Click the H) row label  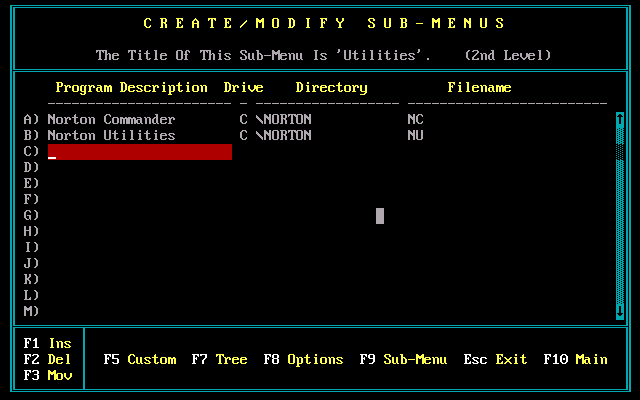31,231
